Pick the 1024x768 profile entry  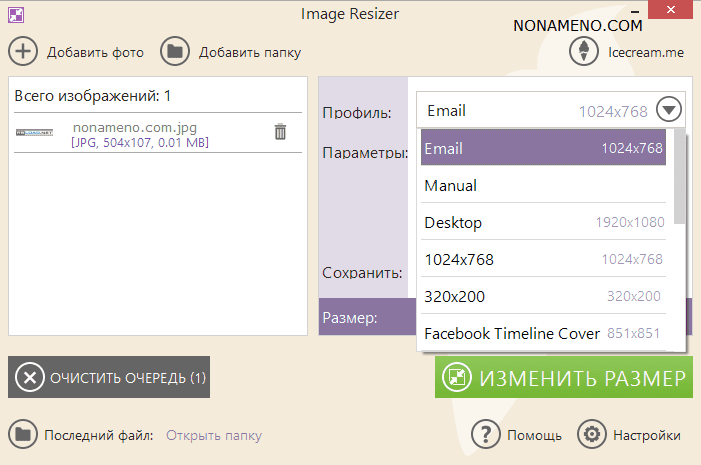(x=543, y=259)
